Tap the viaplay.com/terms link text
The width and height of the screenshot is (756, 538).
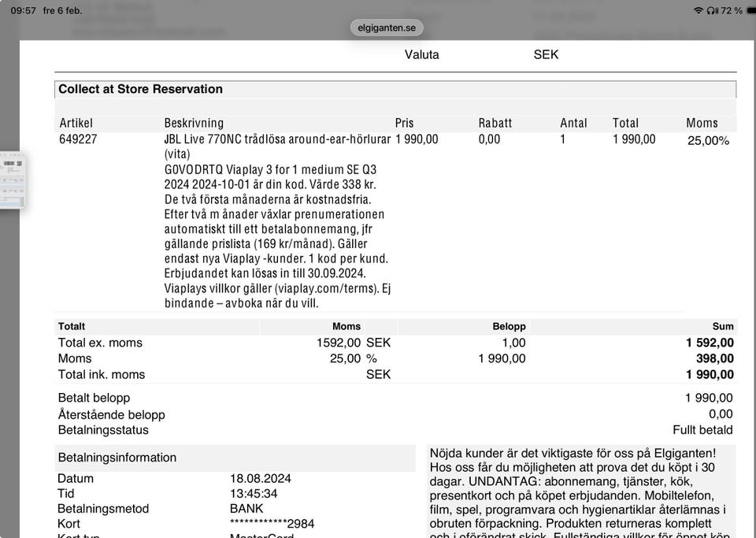click(x=326, y=288)
